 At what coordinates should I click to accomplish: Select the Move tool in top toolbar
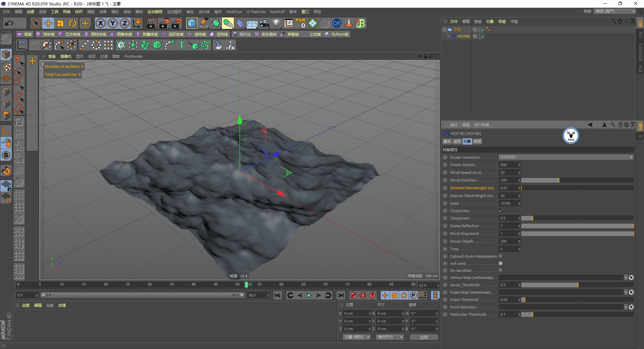(x=48, y=23)
